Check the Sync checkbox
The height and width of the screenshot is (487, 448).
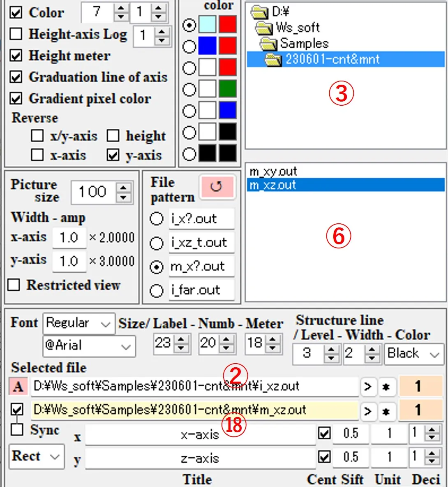(17, 430)
